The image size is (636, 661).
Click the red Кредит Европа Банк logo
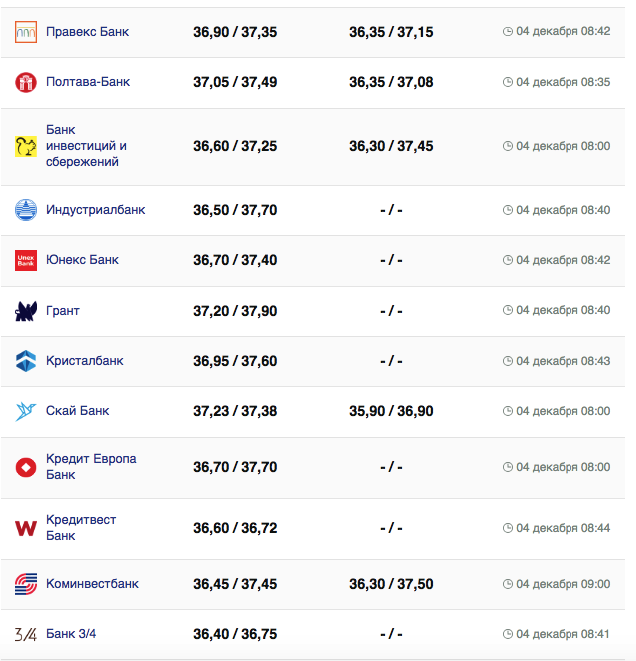[26, 467]
